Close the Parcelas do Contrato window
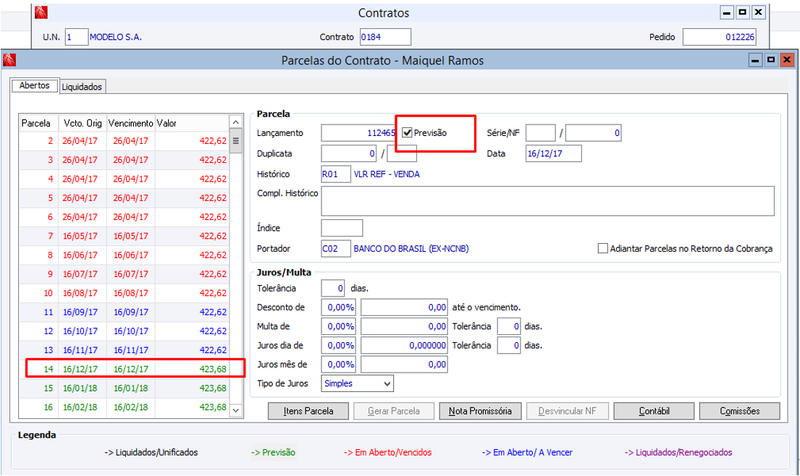The width and height of the screenshot is (800, 476). (787, 60)
